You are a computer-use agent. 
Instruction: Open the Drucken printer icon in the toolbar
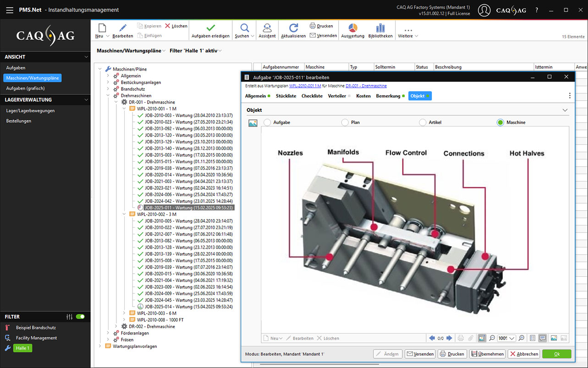(x=321, y=26)
